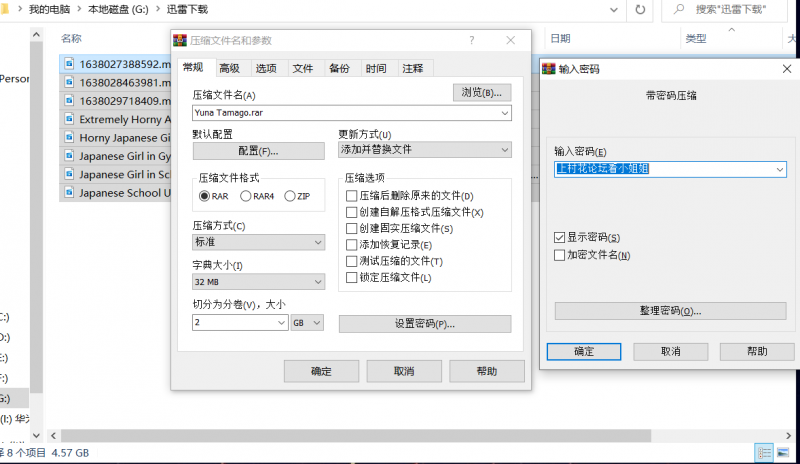Click the file icon of 1638027388592 video
800x464 pixels.
pyautogui.click(x=69, y=62)
